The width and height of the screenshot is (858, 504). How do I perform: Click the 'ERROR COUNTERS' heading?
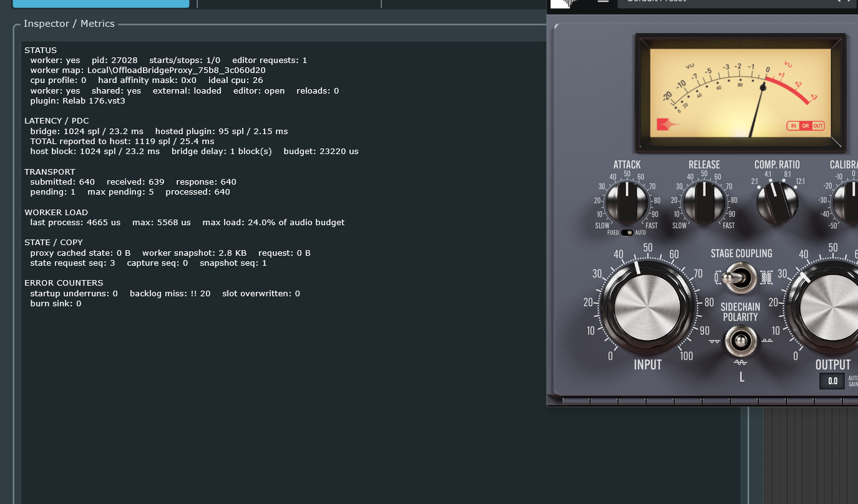pos(64,283)
